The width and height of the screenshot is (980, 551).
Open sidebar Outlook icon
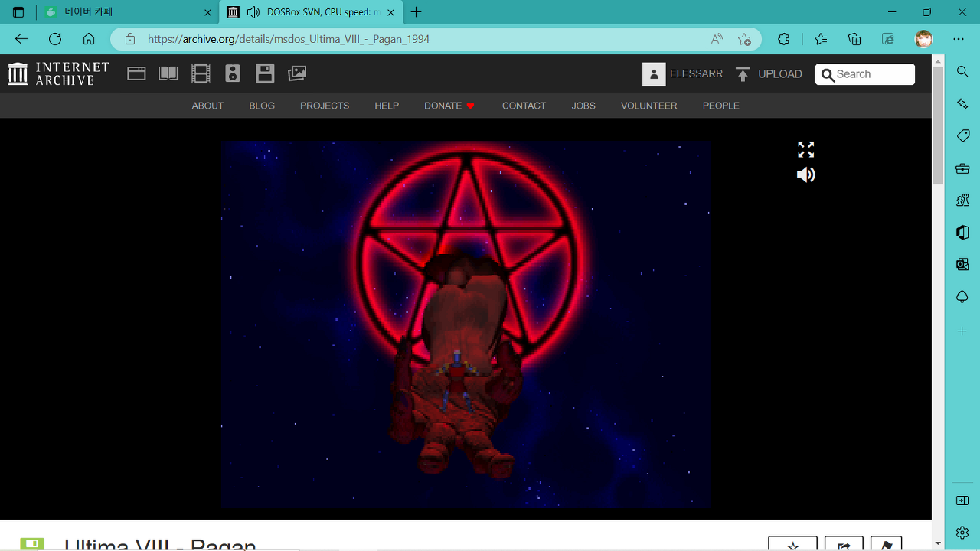(x=962, y=265)
